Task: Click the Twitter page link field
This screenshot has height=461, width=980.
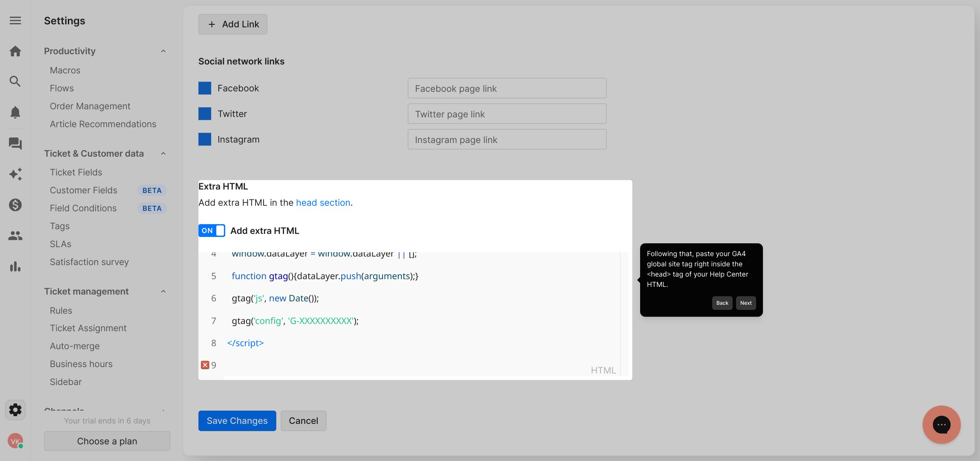Action: coord(507,114)
